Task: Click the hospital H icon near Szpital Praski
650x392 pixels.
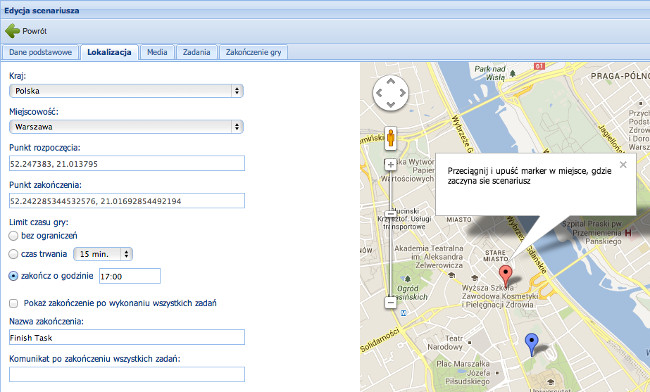Action: (628, 233)
